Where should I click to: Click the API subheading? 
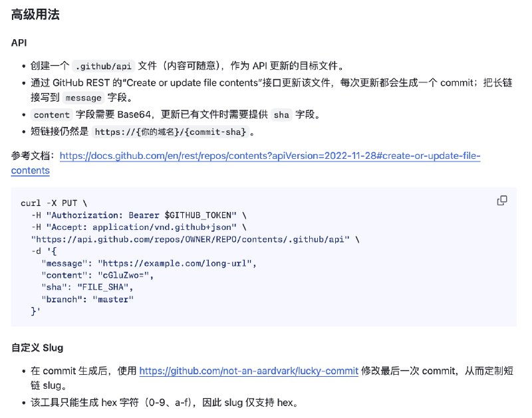coord(19,43)
